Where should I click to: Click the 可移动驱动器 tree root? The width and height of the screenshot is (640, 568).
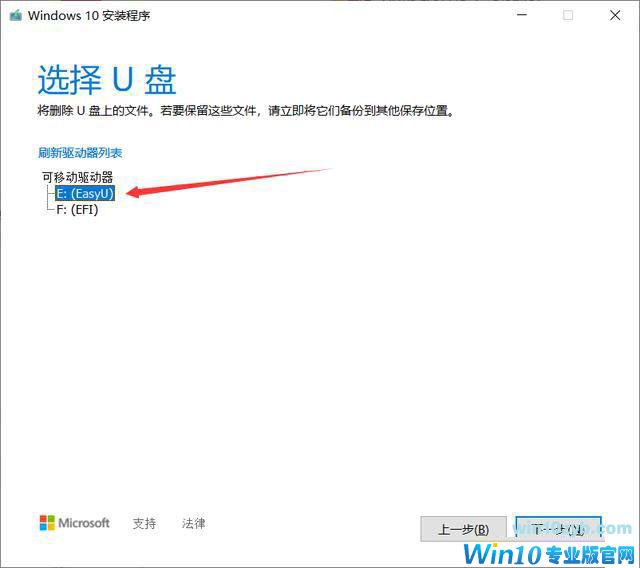coord(78,177)
